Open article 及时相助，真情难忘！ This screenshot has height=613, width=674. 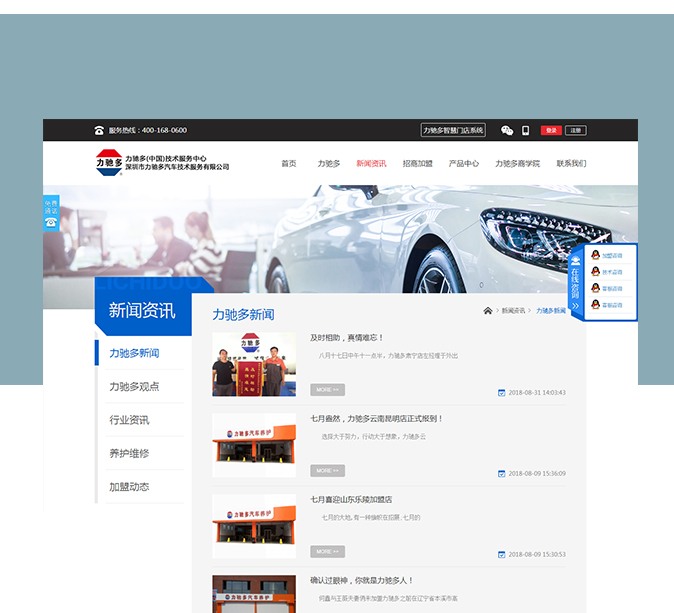coord(346,338)
